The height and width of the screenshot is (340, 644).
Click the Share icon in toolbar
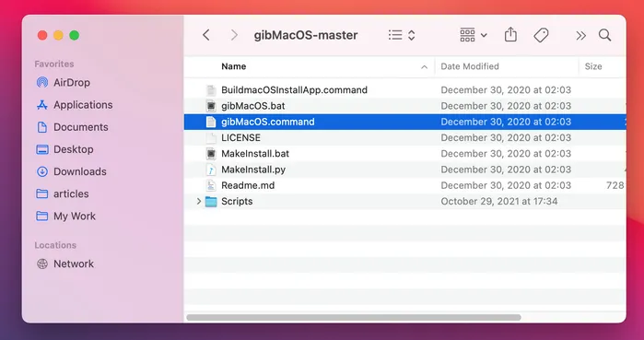tap(510, 35)
